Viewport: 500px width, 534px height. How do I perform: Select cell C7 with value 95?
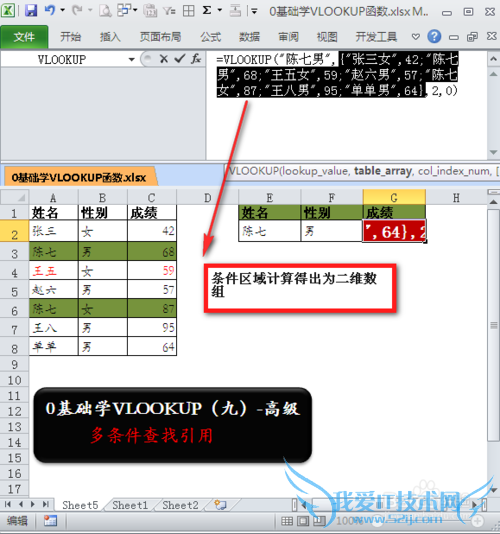(152, 328)
